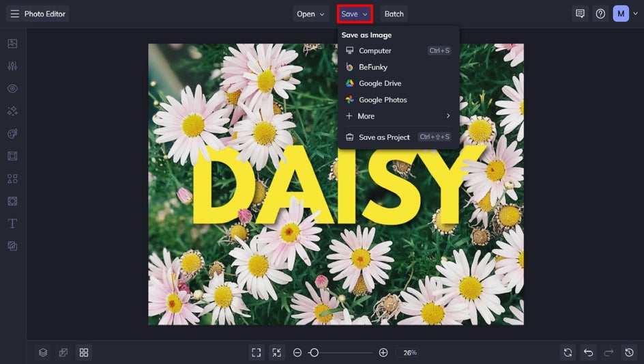Choose Save as Project
This screenshot has height=364, width=644.
398,137
